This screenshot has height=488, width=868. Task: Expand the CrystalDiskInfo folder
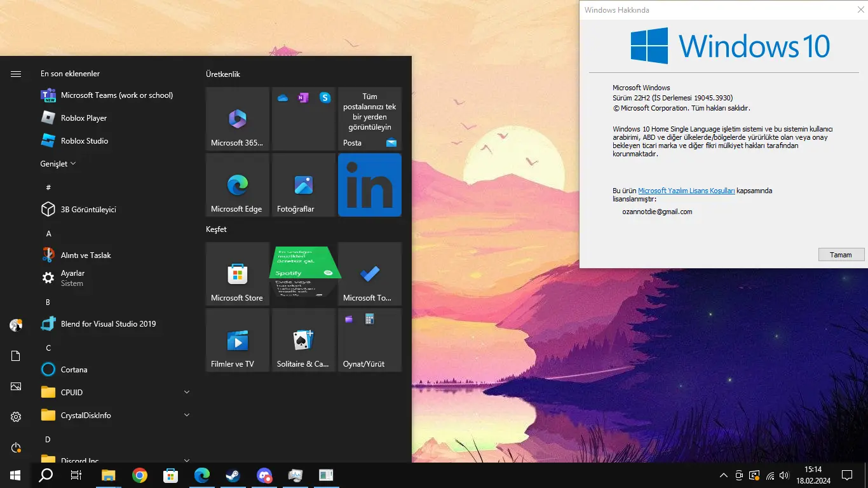point(116,416)
